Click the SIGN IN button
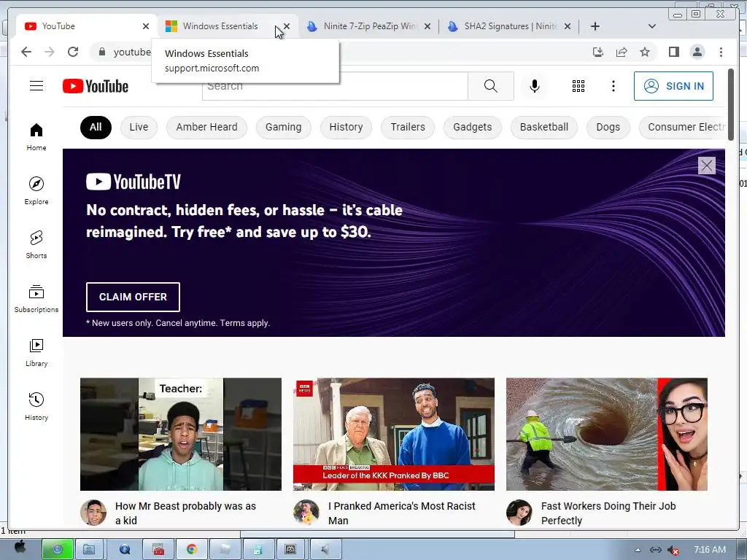747x560 pixels. (673, 86)
